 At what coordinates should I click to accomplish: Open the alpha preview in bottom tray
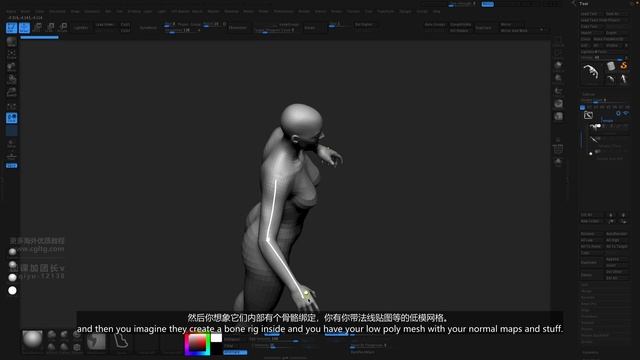point(96,342)
